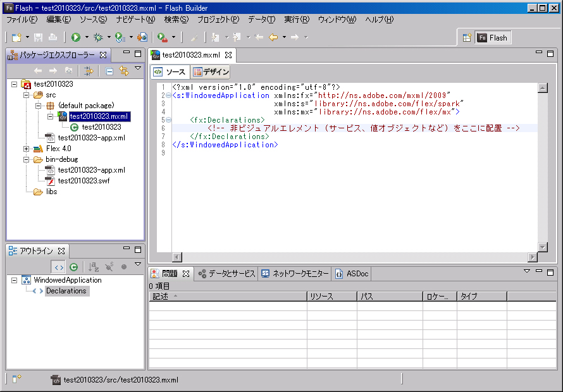
Task: Click the Open Perspective icon
Action: coord(467,38)
